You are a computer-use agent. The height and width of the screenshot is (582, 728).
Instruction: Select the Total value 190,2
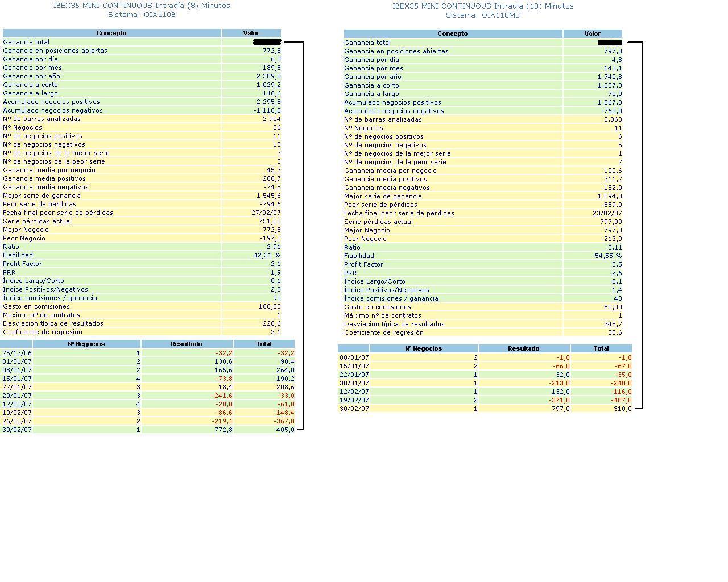pos(286,379)
